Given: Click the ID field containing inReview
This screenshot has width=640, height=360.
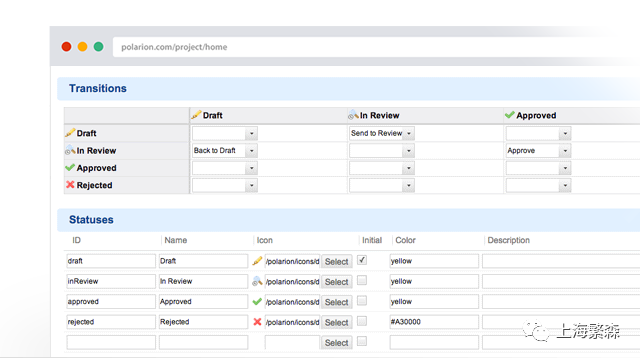Looking at the screenshot, I should pyautogui.click(x=111, y=281).
